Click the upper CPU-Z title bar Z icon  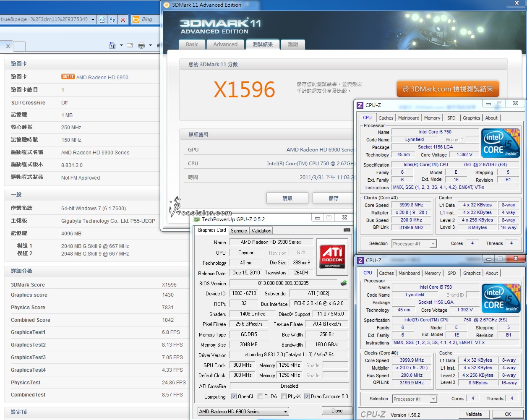pos(360,105)
